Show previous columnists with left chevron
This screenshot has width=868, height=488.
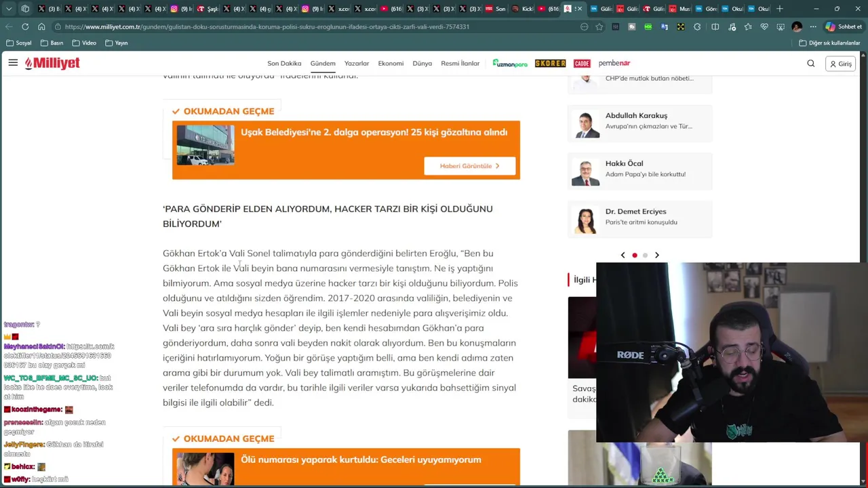coord(623,256)
